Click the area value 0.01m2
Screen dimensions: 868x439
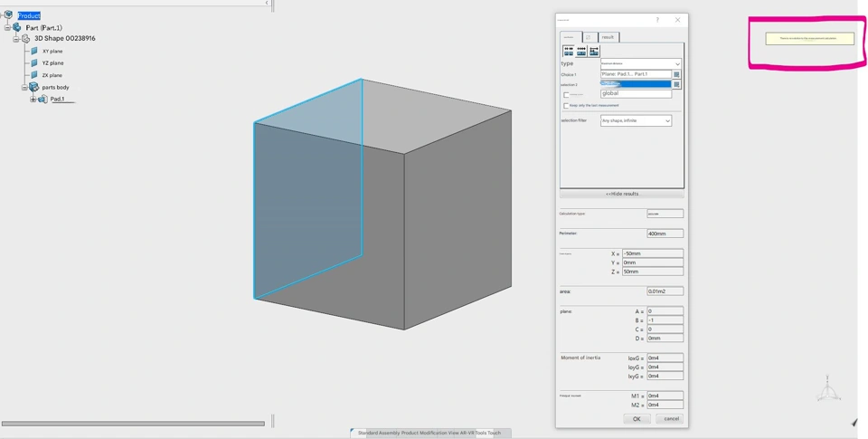665,291
